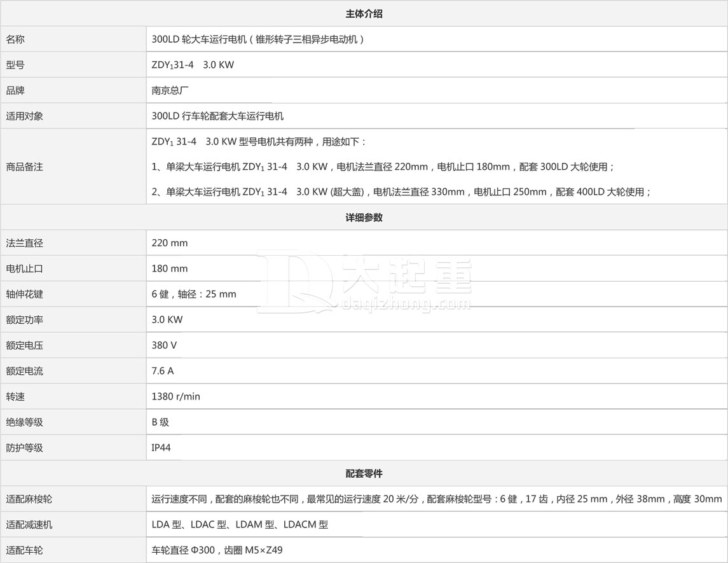
Task: Click the remark line 型号电机共有两种，用途如下
Action: [259, 142]
